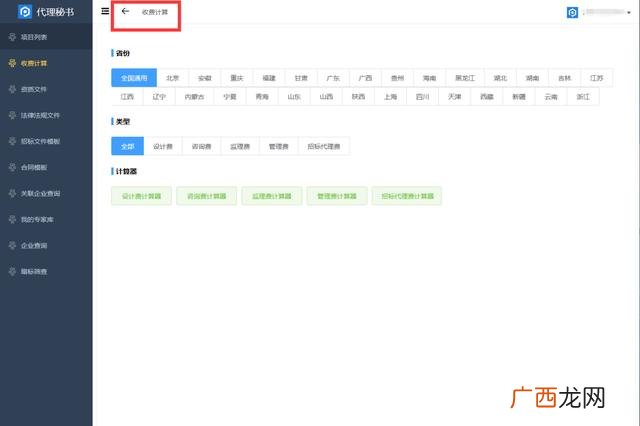Open the 监理费计算器 calculator

272,196
